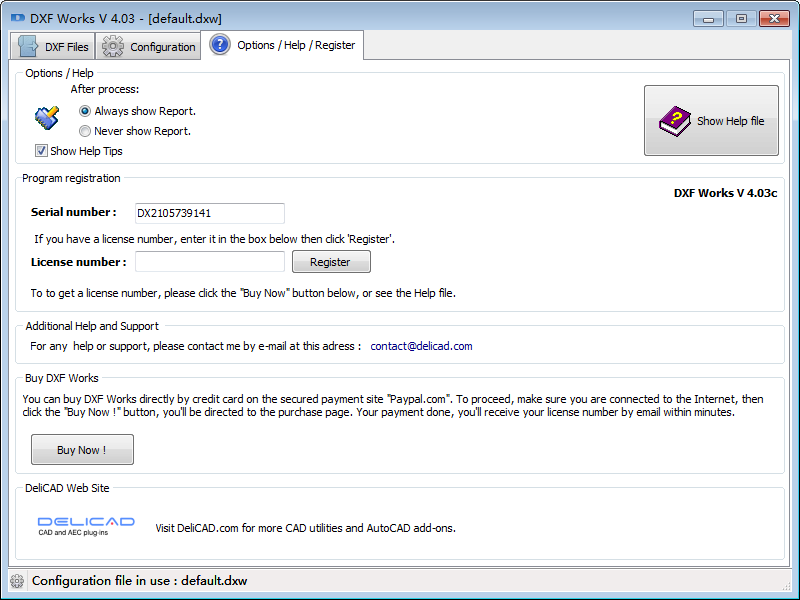Click the status bar gear icon
This screenshot has width=800, height=600.
tap(17, 580)
